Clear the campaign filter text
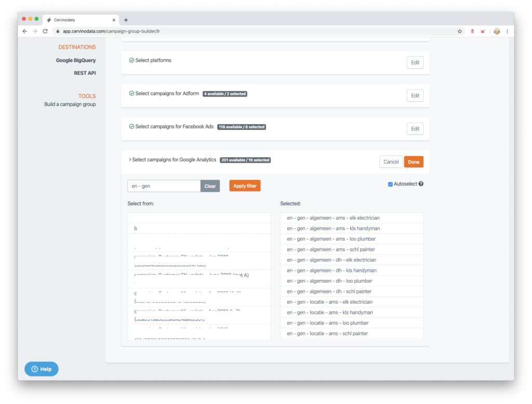 click(x=210, y=186)
